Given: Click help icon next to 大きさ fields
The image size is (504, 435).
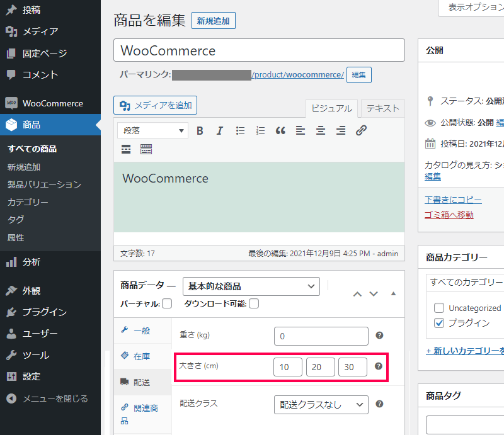Looking at the screenshot, I should point(379,366).
